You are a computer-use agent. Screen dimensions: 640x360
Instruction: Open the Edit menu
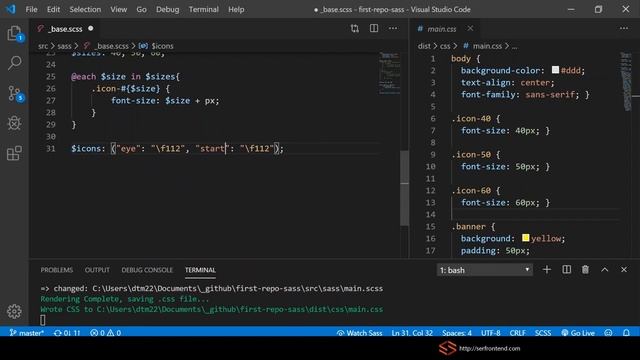click(53, 9)
